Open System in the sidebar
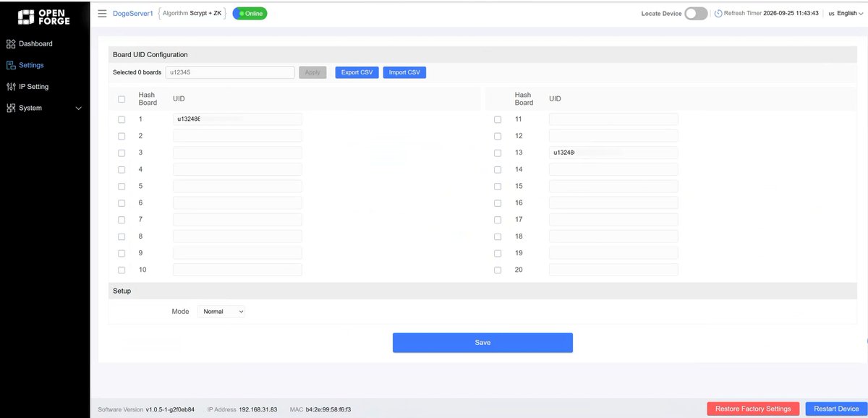Screen dimensions: 868x418 tap(30, 108)
